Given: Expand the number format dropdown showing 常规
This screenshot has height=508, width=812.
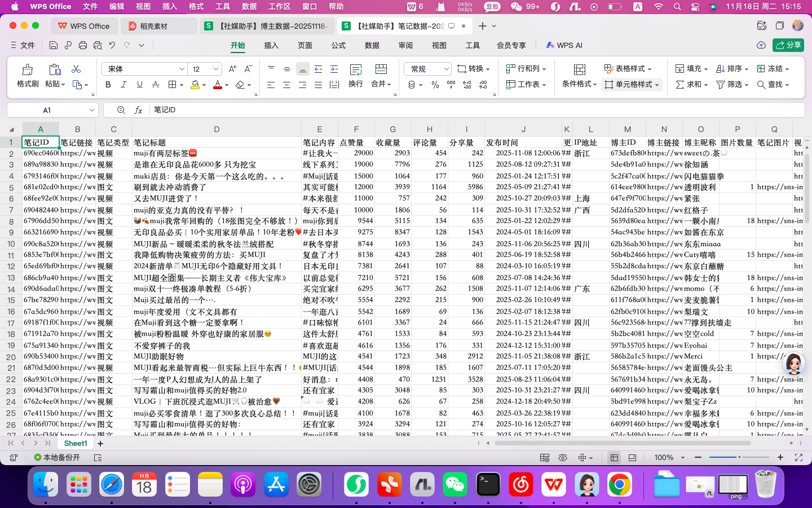Looking at the screenshot, I should point(446,69).
